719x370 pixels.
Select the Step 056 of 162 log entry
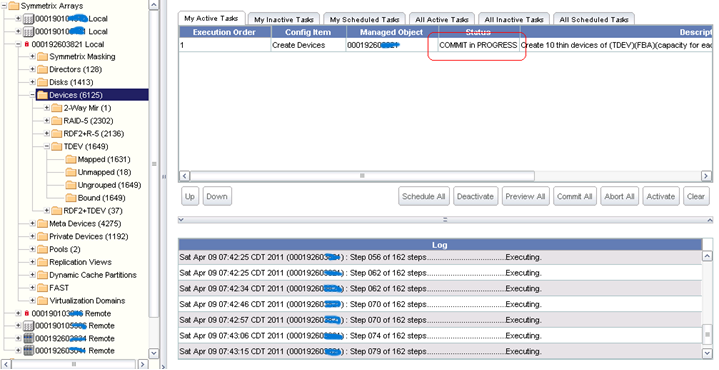pyautogui.click(x=440, y=257)
